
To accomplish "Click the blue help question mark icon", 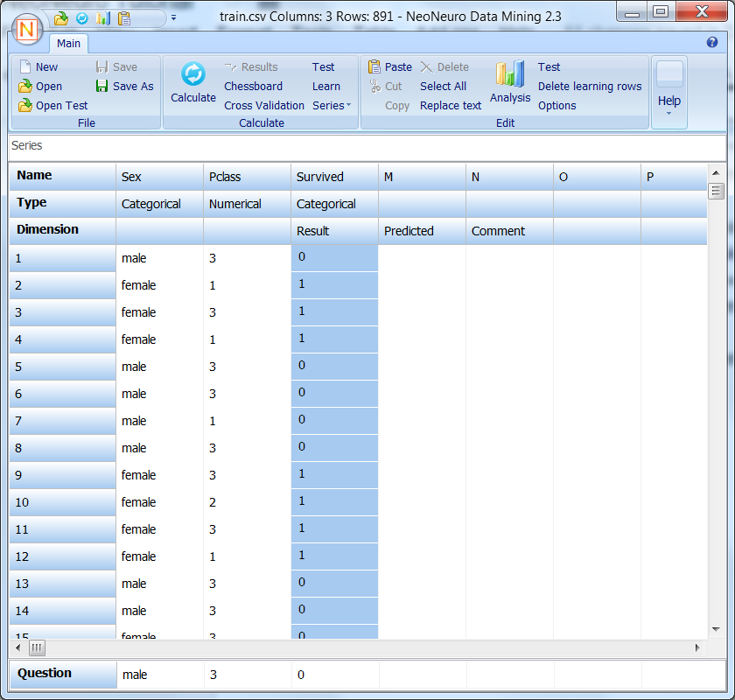I will coord(712,43).
